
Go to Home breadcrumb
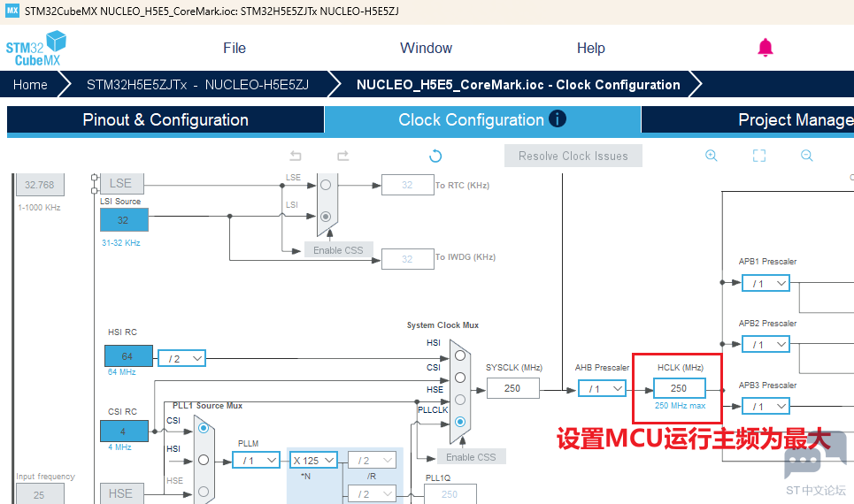tap(30, 84)
